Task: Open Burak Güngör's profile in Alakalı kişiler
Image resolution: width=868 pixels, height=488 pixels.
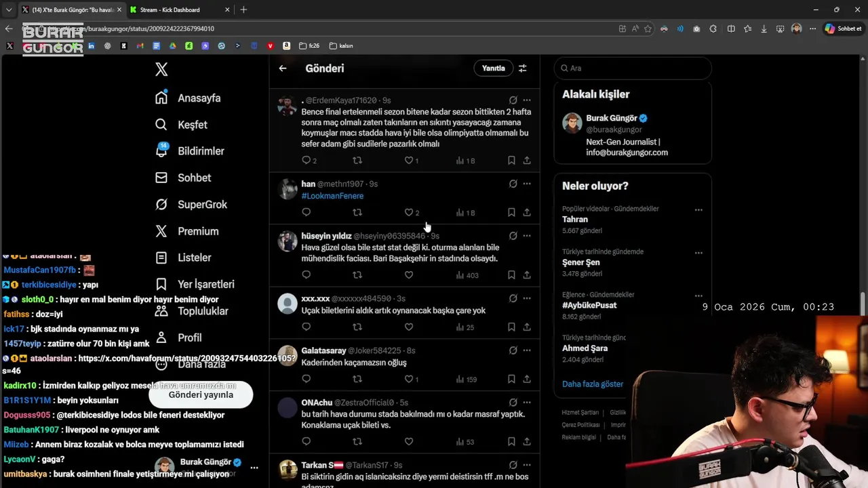Action: tap(633, 135)
